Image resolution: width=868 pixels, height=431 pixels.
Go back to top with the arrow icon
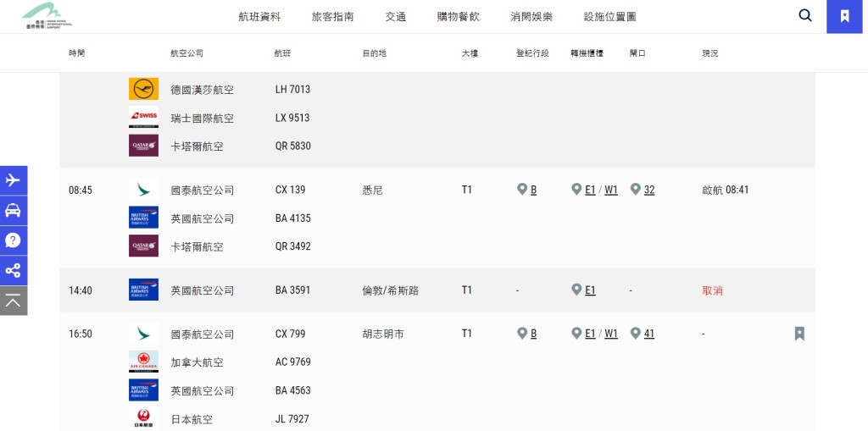[14, 301]
